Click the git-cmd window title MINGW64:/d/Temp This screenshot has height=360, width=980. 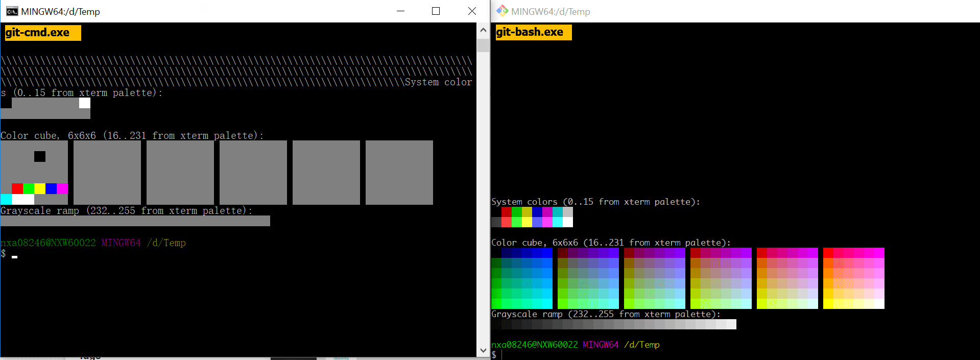tap(60, 11)
